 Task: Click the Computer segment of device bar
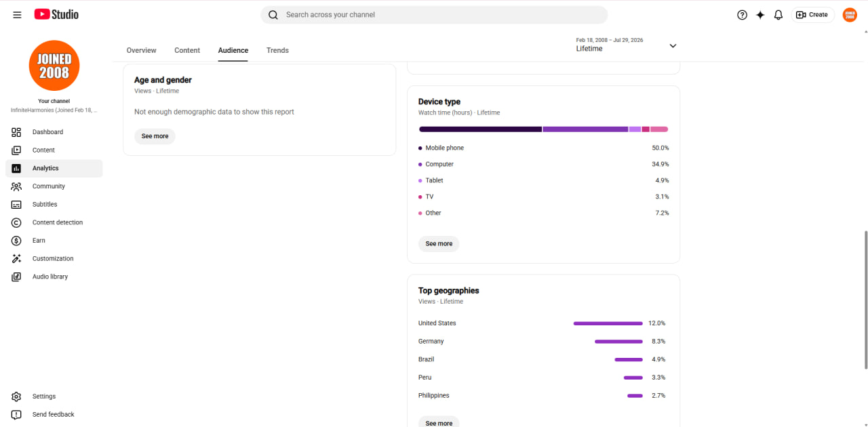[x=585, y=129]
